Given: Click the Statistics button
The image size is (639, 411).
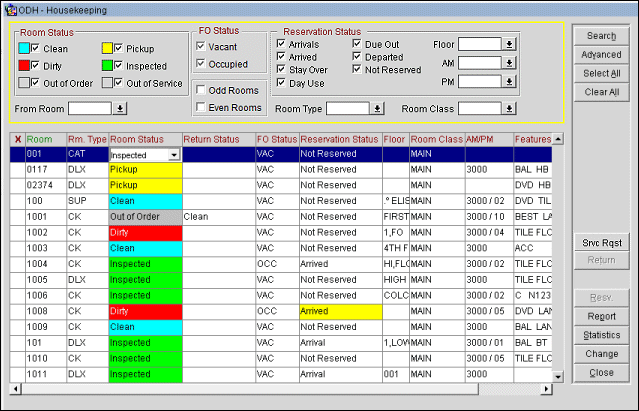Looking at the screenshot, I should (601, 335).
